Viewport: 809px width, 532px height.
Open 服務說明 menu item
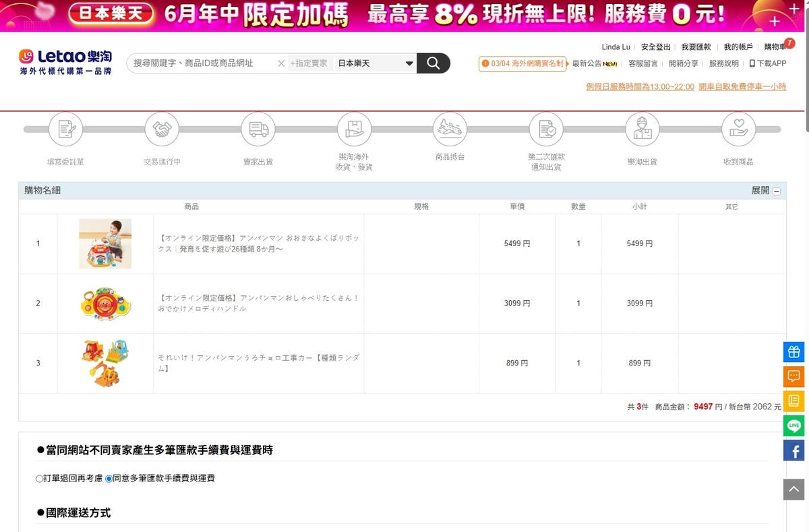click(724, 63)
